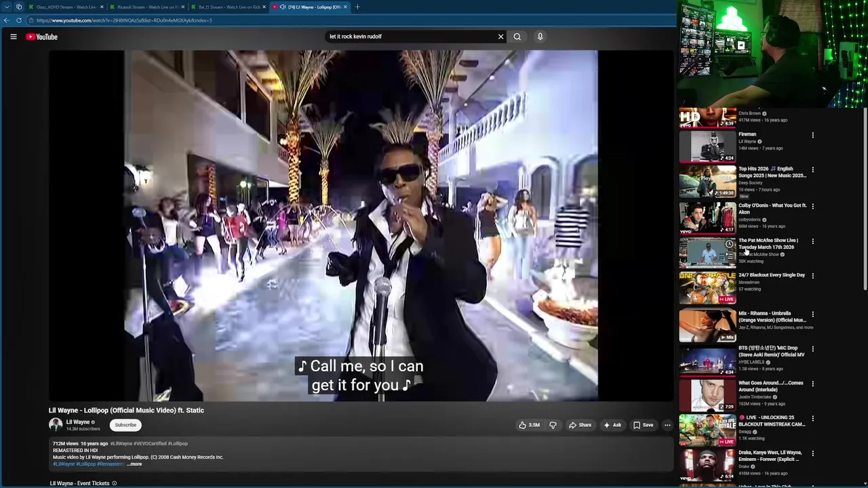Mute the Lollipop tab speaker icon
The height and width of the screenshot is (488, 868).
coord(283,7)
